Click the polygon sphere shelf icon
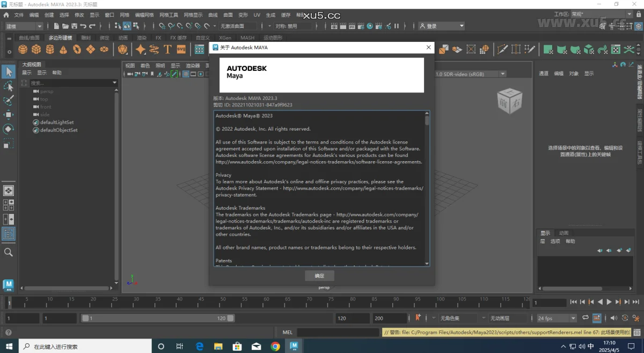Screen dimensions: 644x353 pyautogui.click(x=23, y=49)
